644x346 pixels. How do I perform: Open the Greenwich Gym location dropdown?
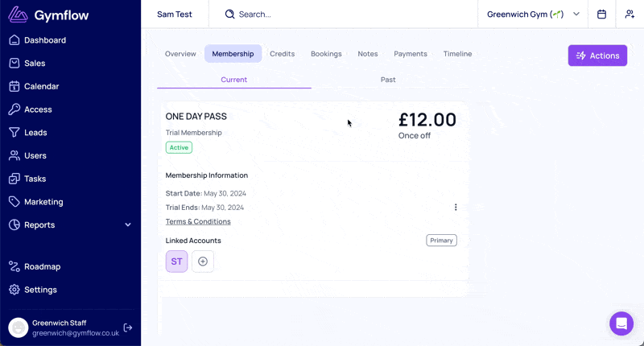[533, 14]
